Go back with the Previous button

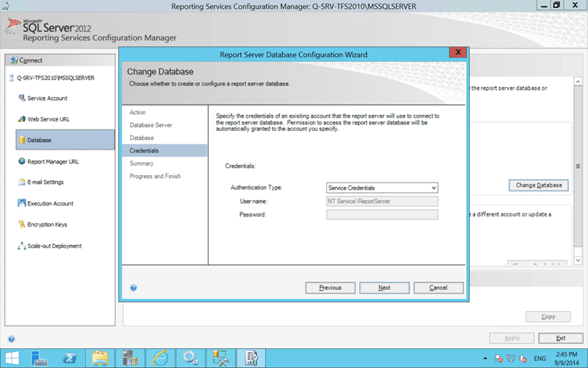[330, 288]
